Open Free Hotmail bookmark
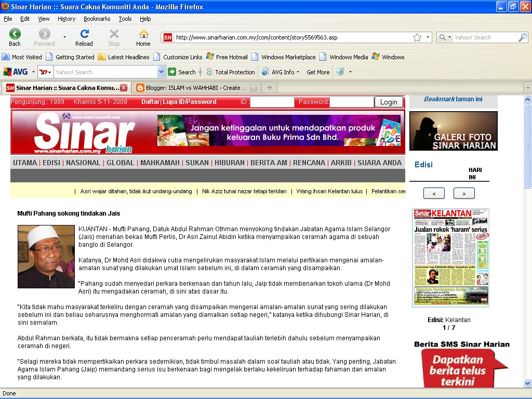Screen dimensions: 532x399 click(227, 57)
